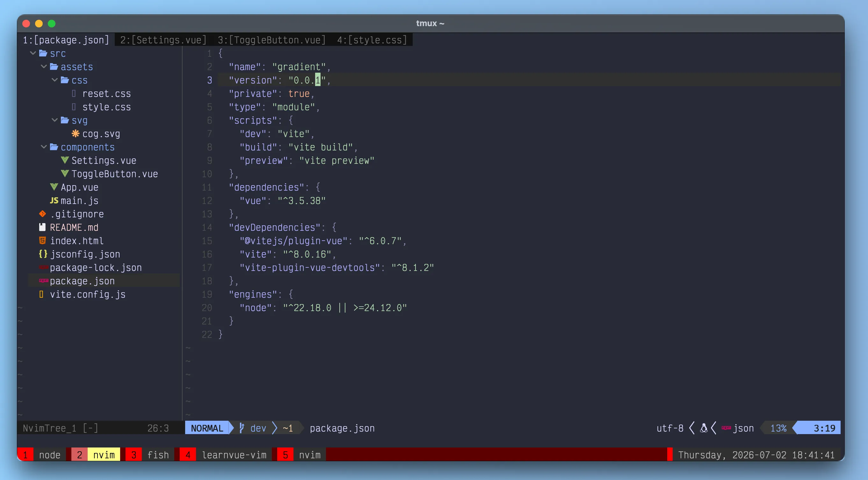Click the dev branch name in statusline
Image resolution: width=868 pixels, height=480 pixels.
[258, 428]
